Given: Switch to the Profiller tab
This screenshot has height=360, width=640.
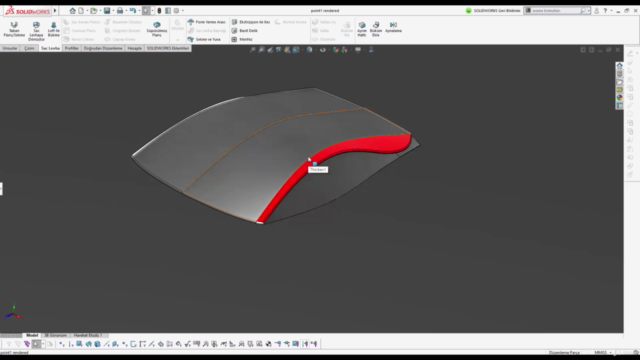Looking at the screenshot, I should 71,48.
